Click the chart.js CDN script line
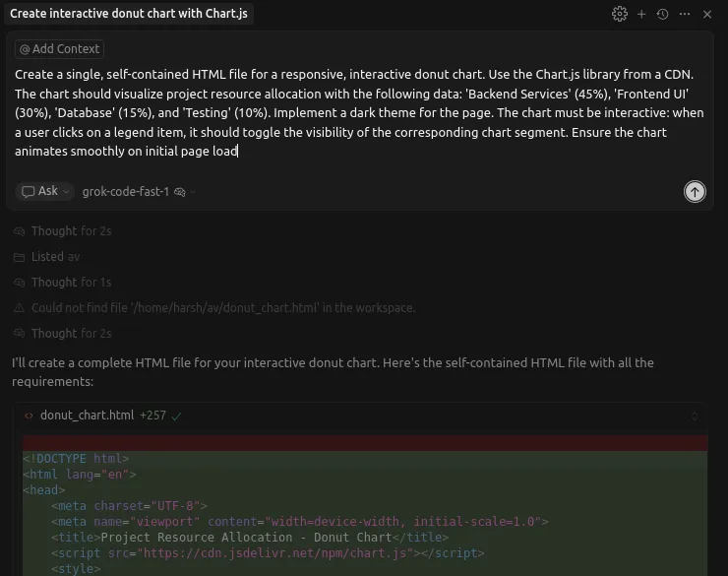This screenshot has width=728, height=576. (268, 552)
